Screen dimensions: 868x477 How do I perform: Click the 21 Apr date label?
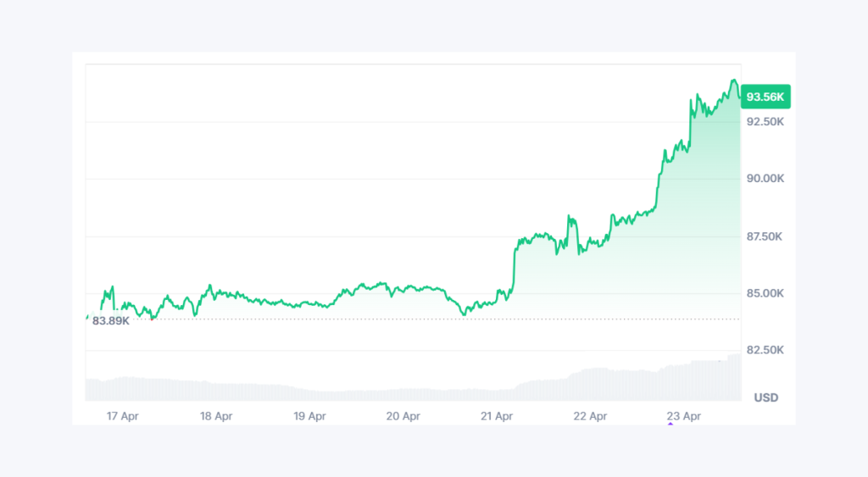(x=497, y=416)
